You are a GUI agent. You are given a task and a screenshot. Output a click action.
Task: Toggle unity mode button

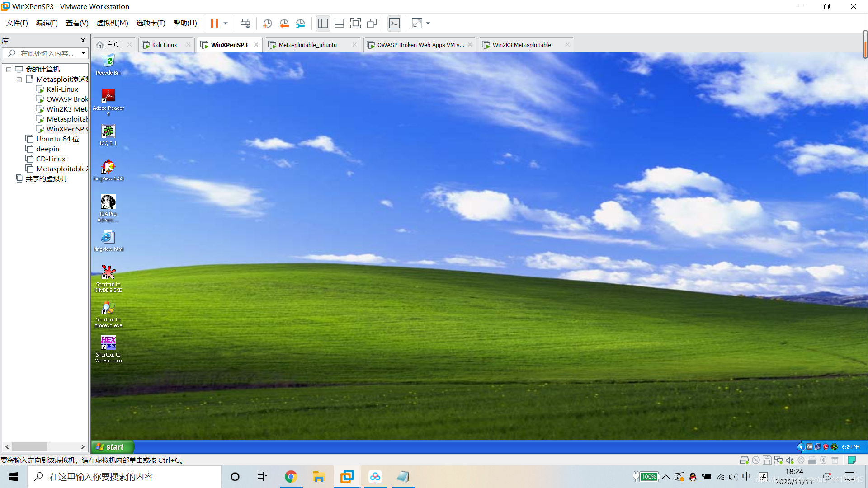(x=372, y=23)
